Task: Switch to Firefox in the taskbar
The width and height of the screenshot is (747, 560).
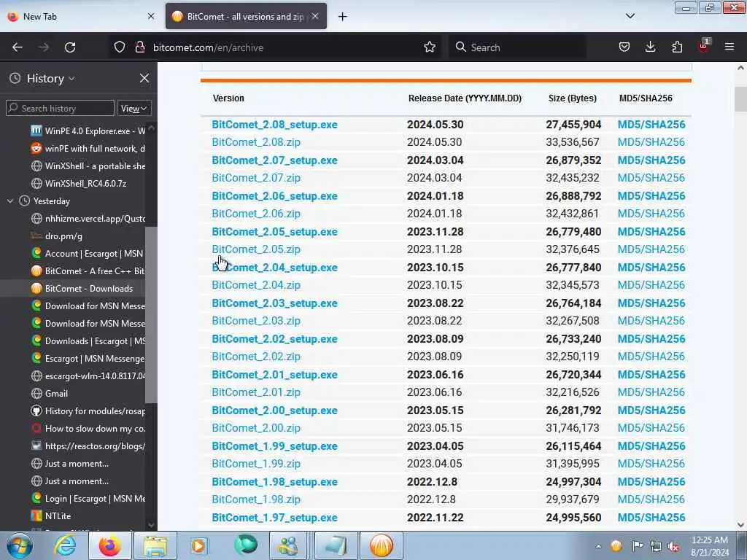Action: (x=110, y=545)
